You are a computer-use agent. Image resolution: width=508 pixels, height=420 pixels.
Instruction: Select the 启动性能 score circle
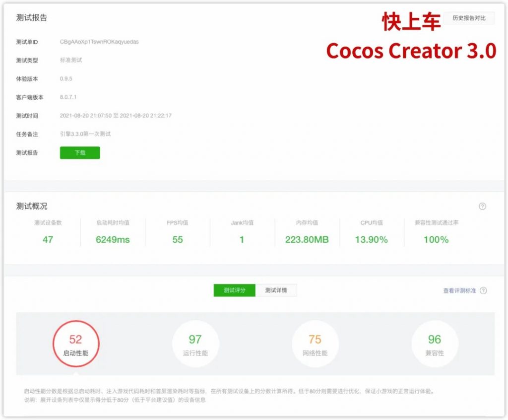pos(76,344)
